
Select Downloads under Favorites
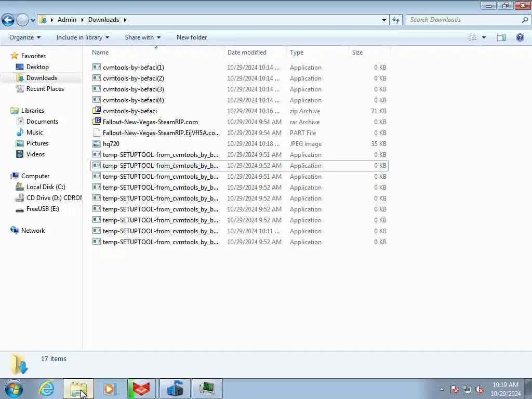click(42, 78)
